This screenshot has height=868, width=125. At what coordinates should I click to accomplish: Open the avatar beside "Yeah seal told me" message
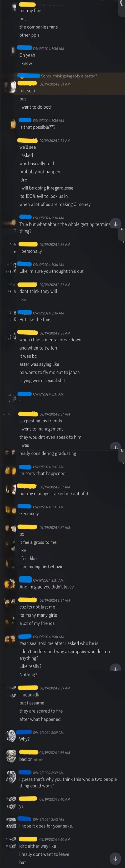click(10, 639)
